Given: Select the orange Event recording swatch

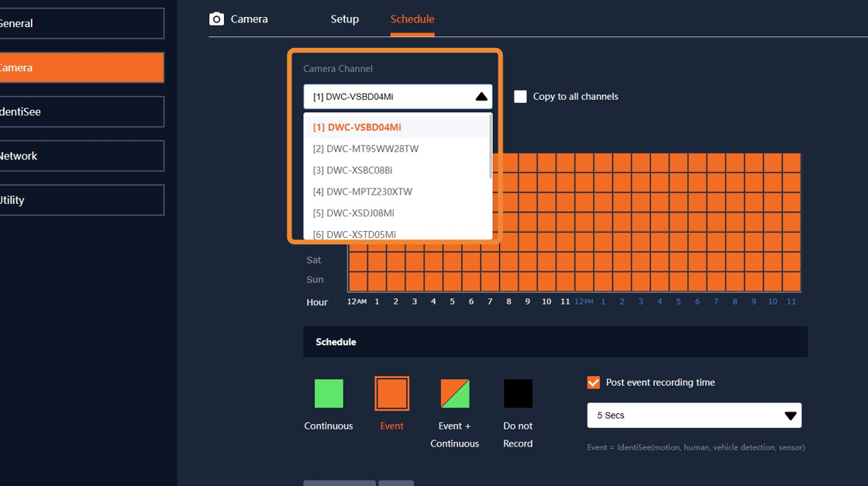Looking at the screenshot, I should (392, 394).
